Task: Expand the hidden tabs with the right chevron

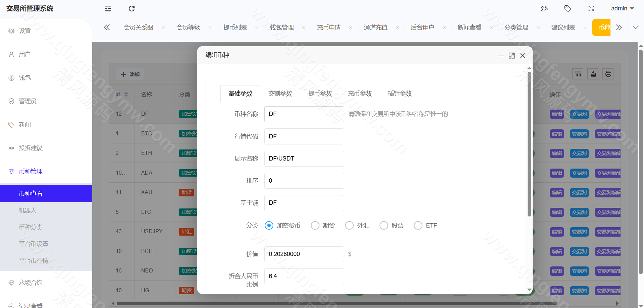Action: [619, 27]
